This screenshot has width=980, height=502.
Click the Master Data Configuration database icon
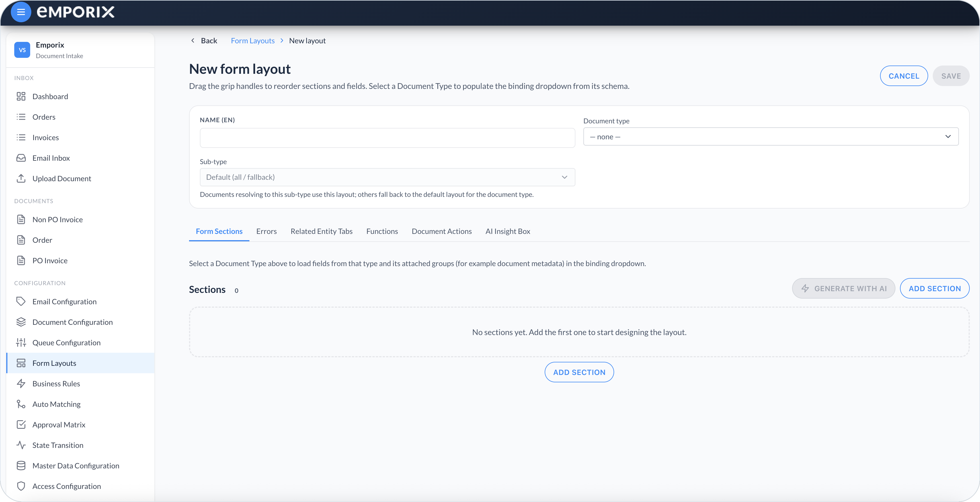[21, 466]
